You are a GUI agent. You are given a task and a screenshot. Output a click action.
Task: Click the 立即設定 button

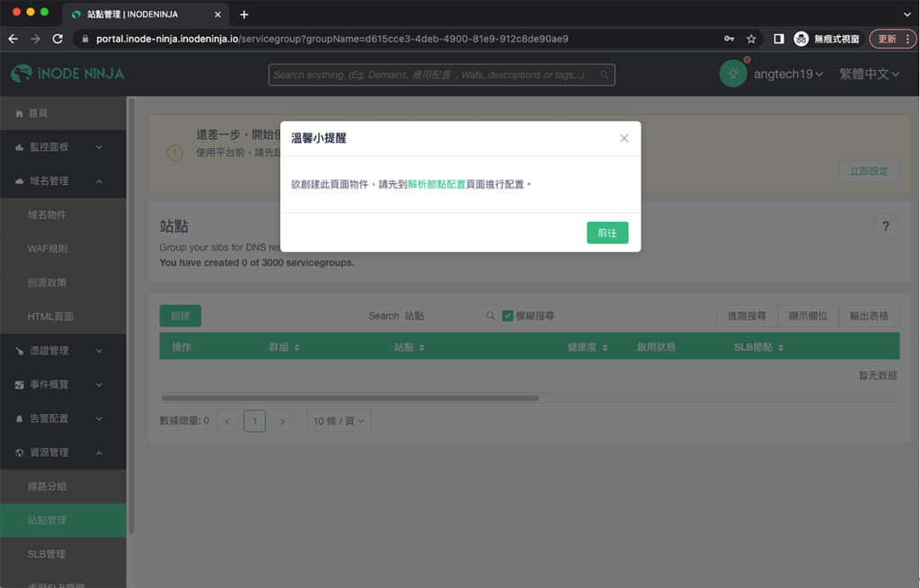point(869,171)
